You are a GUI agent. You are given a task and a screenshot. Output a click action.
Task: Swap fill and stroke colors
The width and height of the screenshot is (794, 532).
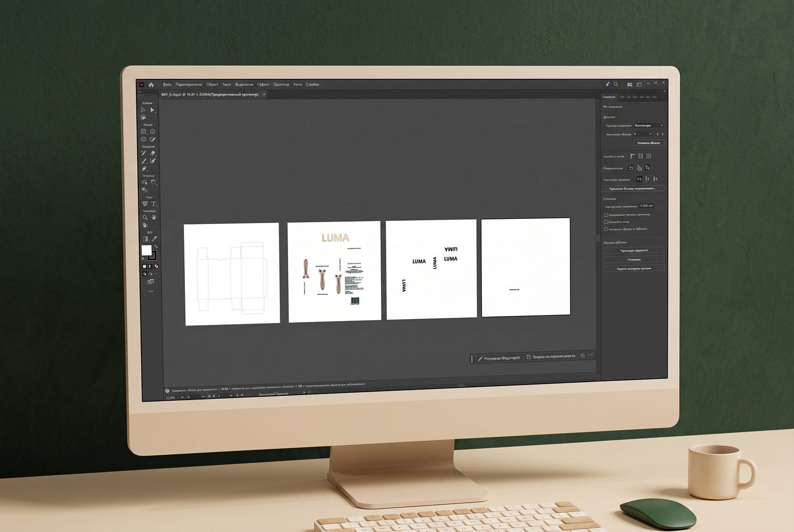coord(156,247)
